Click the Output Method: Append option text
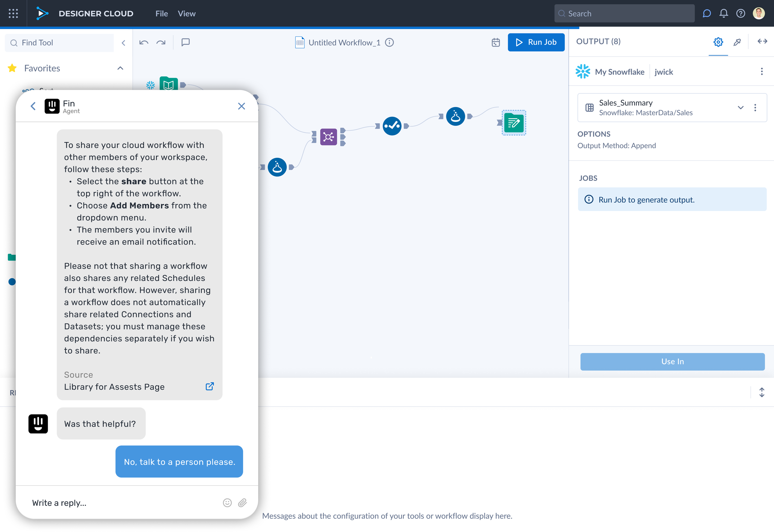The width and height of the screenshot is (774, 532). click(x=616, y=146)
